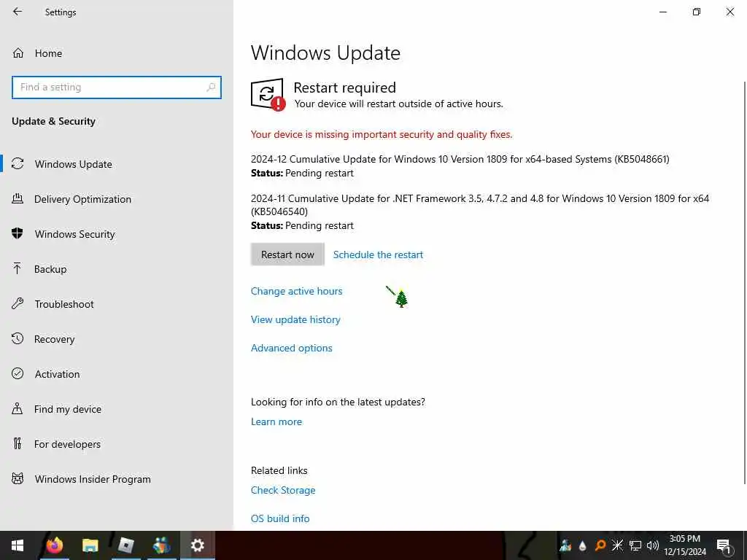Click the Activation checkmark circle icon
Screen dimensions: 747x560
18,373
